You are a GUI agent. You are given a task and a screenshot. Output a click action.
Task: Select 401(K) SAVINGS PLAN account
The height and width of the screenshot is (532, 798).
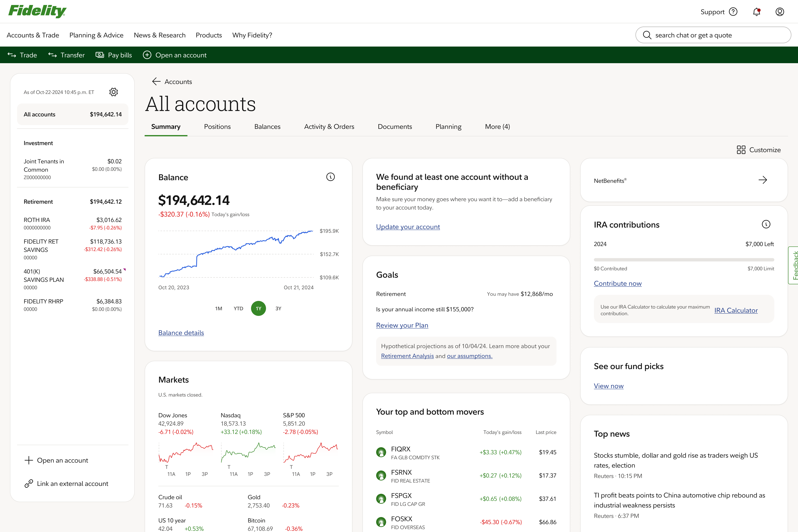pos(73,279)
